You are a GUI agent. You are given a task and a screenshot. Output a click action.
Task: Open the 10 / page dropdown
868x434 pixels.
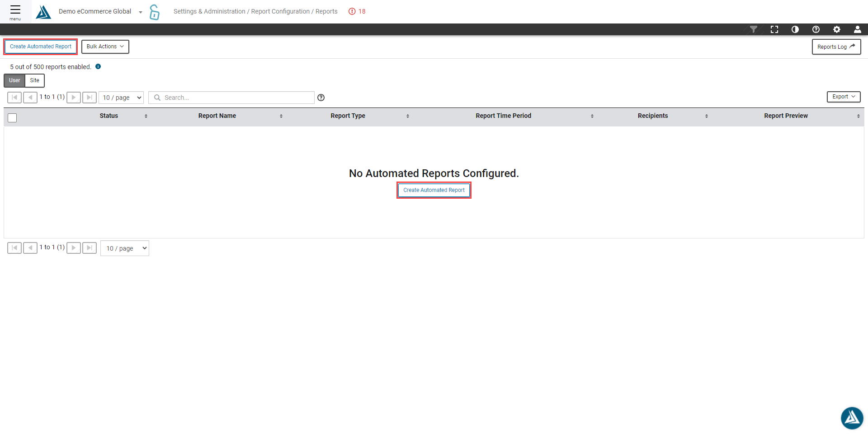[x=121, y=97]
